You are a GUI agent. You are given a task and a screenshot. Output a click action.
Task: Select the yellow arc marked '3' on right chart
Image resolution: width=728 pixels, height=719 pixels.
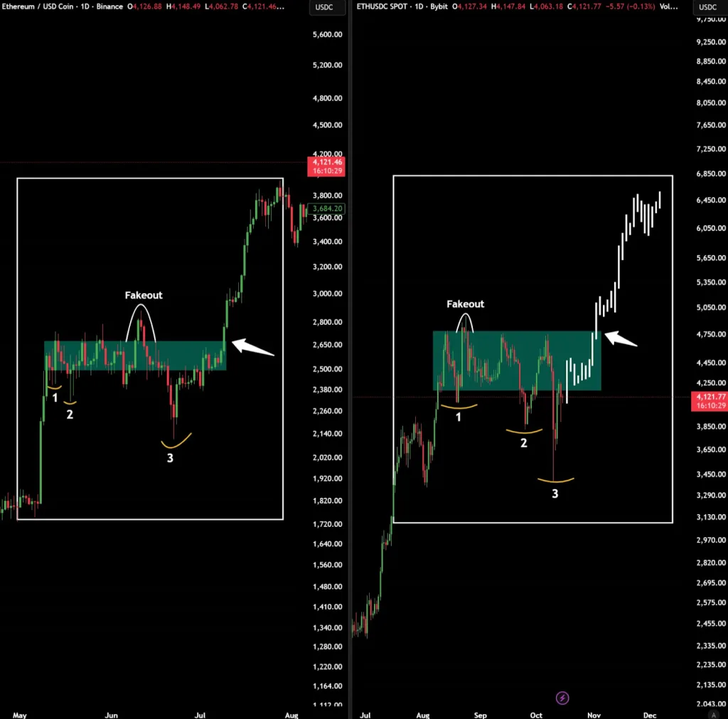point(555,481)
